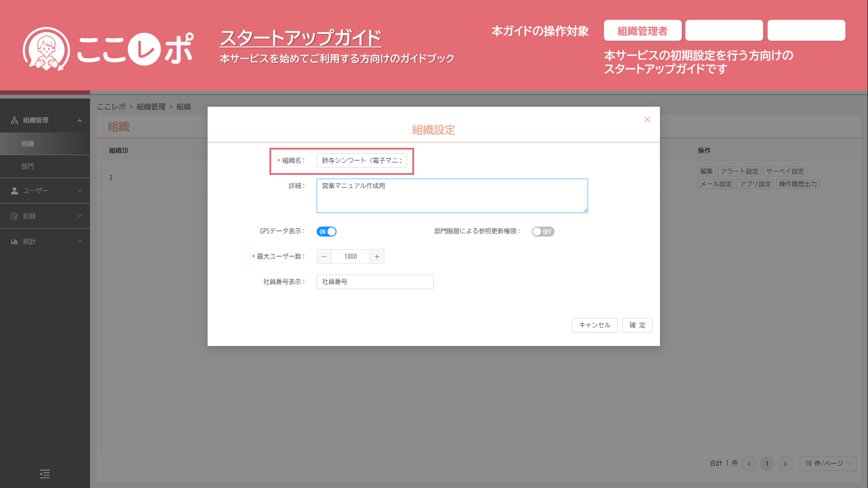Expand the 統計 sidebar section chevron

click(x=80, y=241)
